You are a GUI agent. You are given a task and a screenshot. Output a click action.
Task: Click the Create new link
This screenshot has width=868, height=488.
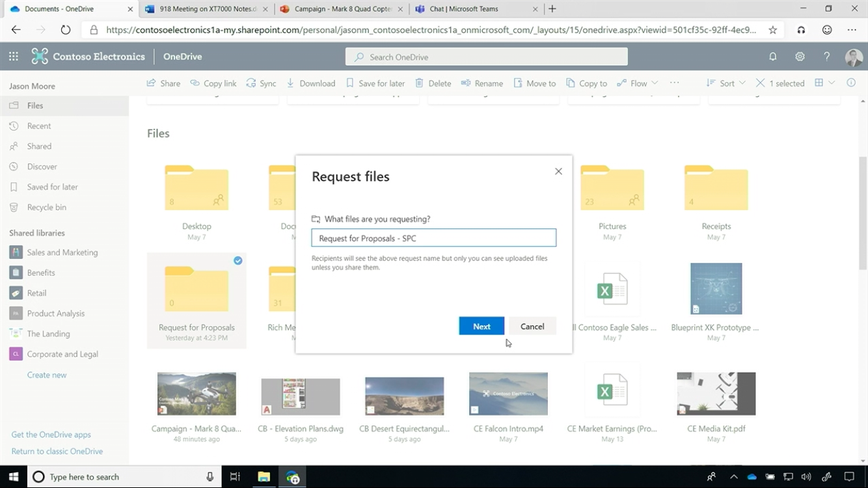point(47,375)
